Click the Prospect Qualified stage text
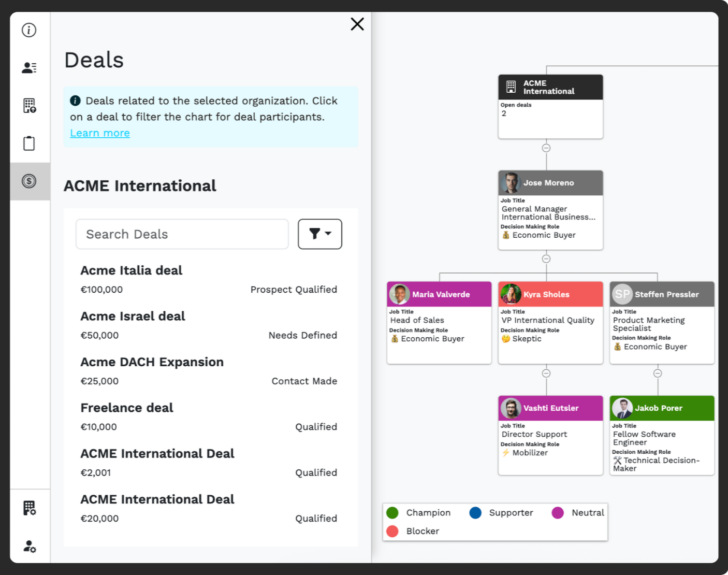The width and height of the screenshot is (728, 575). point(294,290)
